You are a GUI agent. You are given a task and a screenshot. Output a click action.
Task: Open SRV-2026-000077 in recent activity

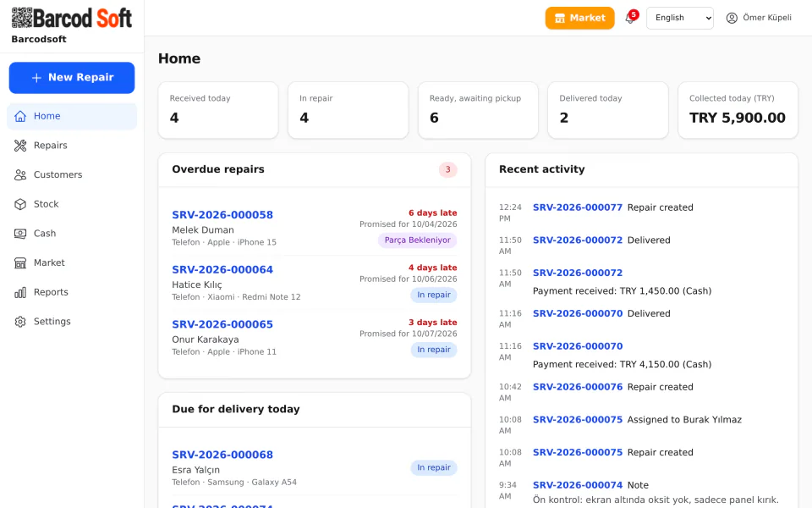pos(578,207)
